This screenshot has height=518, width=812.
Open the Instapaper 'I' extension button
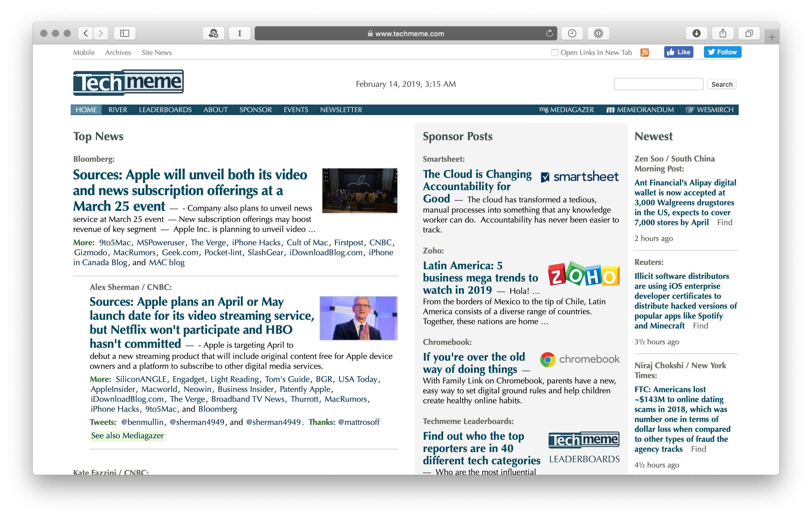[x=240, y=33]
